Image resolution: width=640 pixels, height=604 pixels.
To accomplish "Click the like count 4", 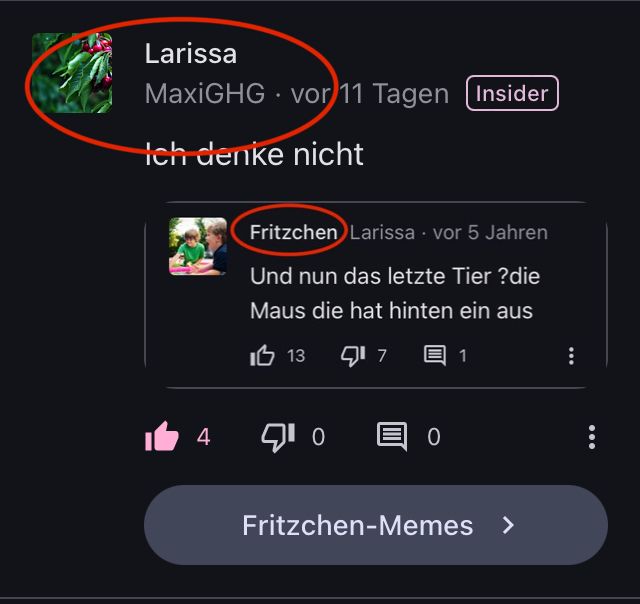I will [203, 437].
